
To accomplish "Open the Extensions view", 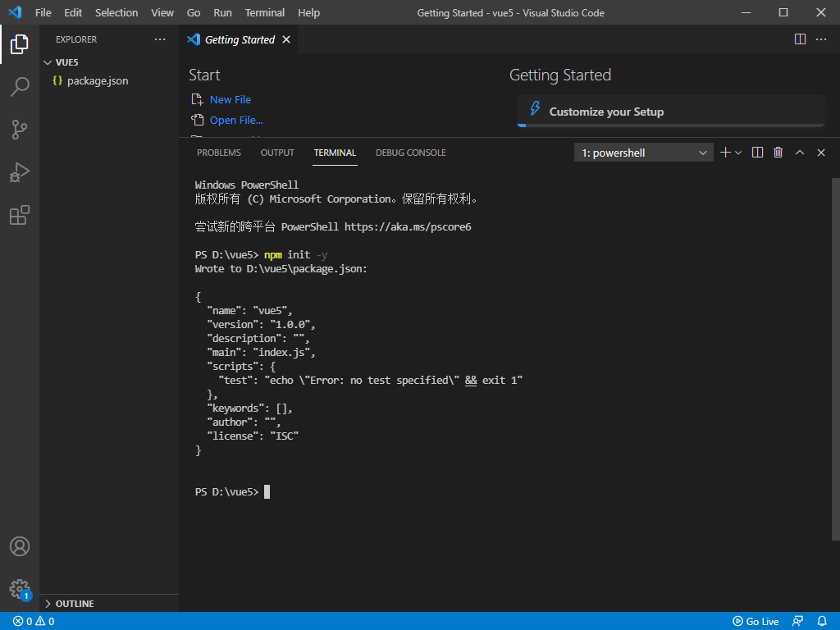I will point(20,215).
